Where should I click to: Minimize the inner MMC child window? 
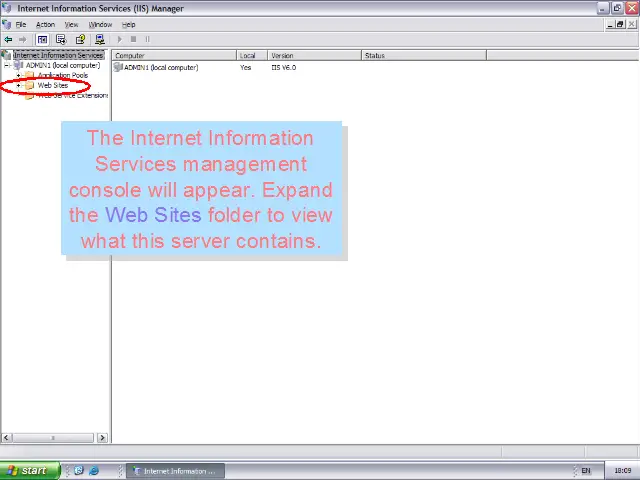pos(610,24)
